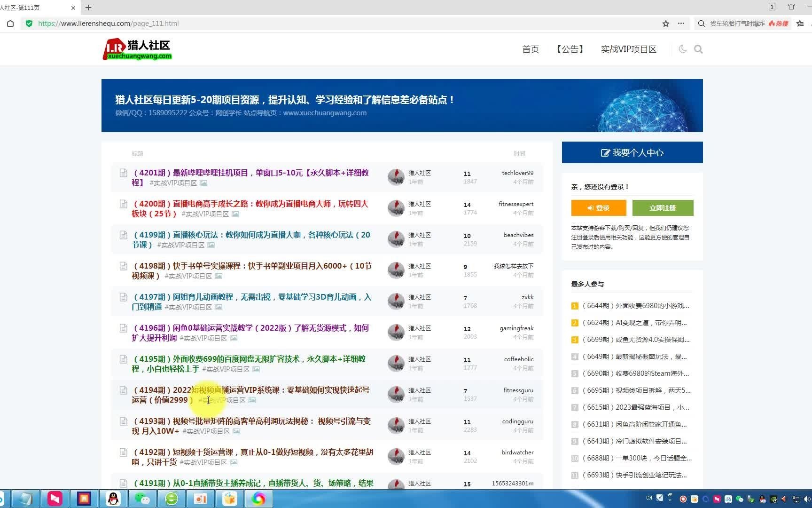The width and height of the screenshot is (812, 508).
Task: Open pink ribbon app in taskbar
Action: click(55, 499)
